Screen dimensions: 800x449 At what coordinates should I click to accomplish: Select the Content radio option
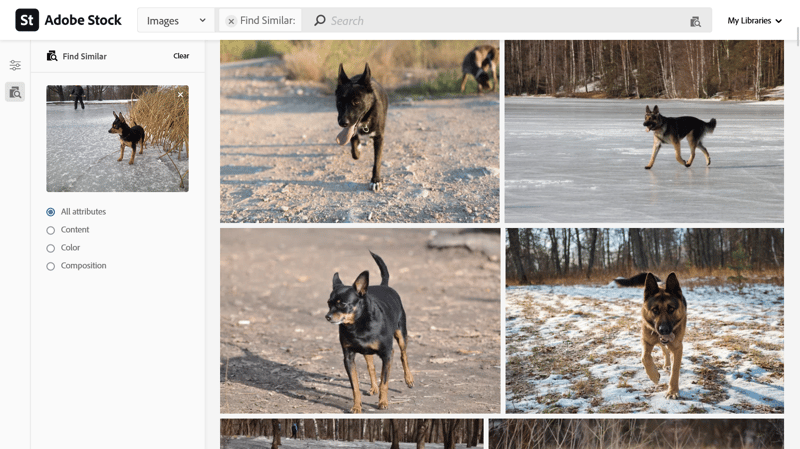(51, 230)
